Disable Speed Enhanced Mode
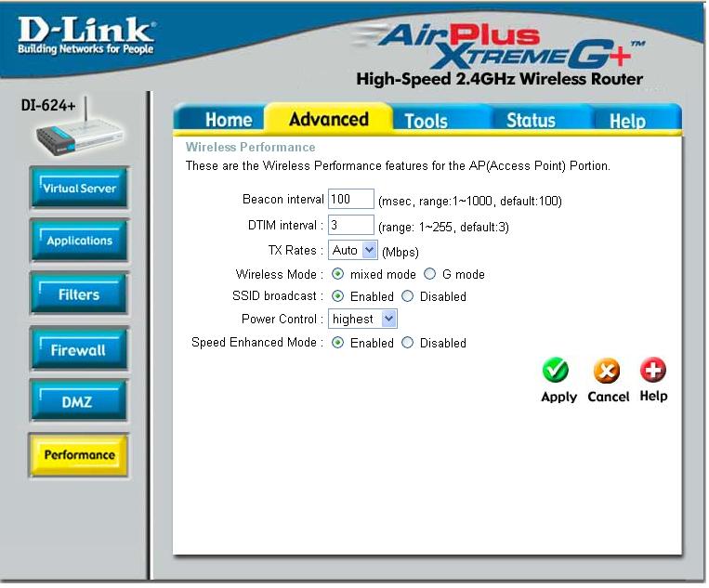709x588 pixels. [409, 344]
